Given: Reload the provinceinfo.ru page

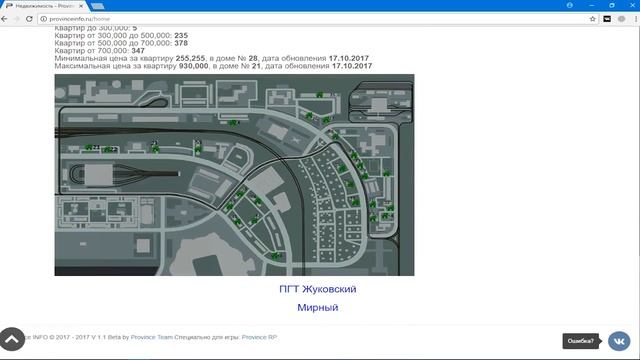Looking at the screenshot, I should click(29, 19).
